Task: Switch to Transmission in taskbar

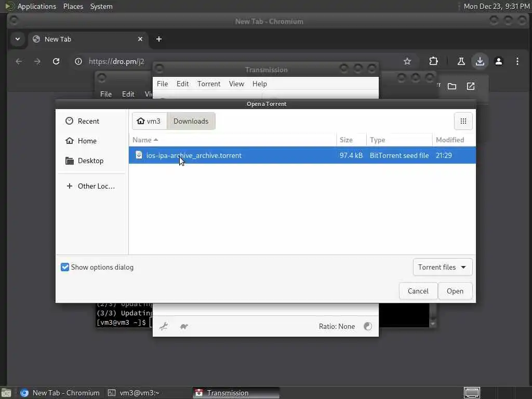Action: pos(236,393)
